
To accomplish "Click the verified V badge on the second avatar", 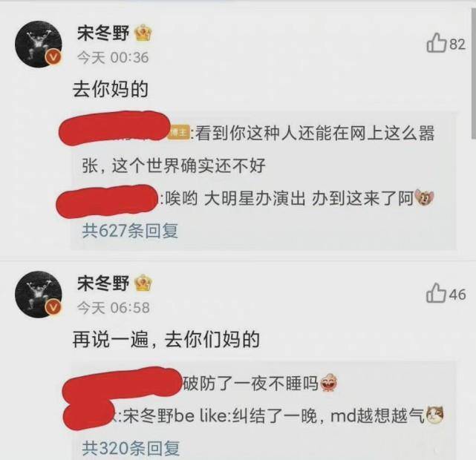I will click(53, 307).
